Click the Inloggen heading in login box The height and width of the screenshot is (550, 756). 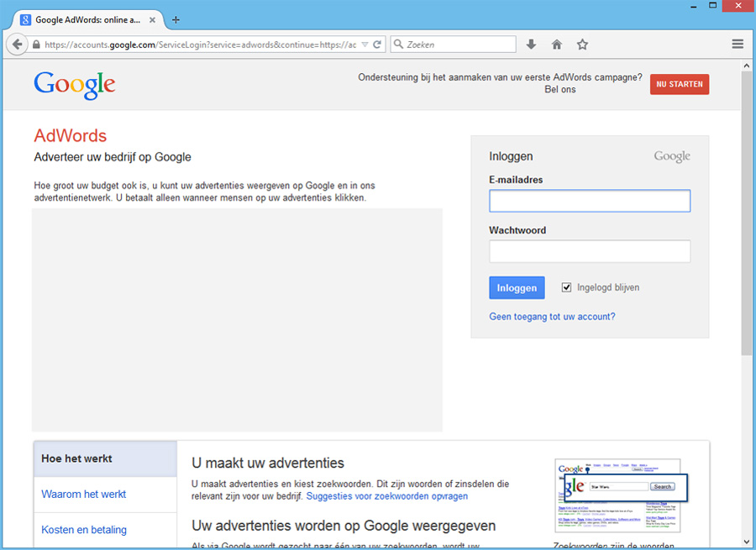[511, 157]
